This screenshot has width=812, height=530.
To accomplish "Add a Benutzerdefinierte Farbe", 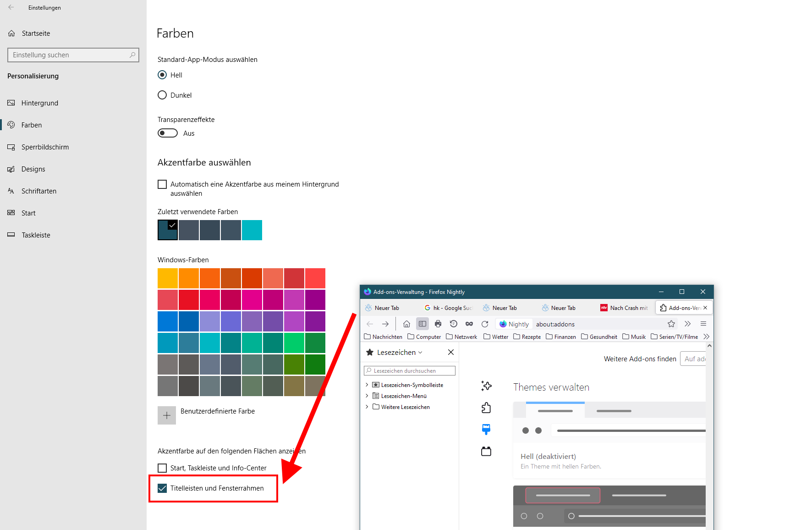I will (167, 415).
